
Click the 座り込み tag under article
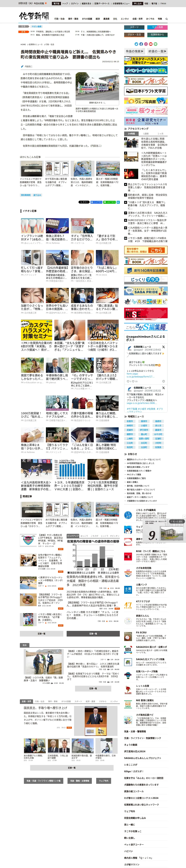click(x=37, y=195)
